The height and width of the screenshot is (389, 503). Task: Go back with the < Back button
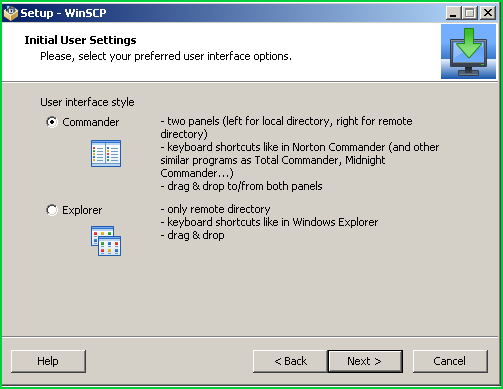pos(290,361)
